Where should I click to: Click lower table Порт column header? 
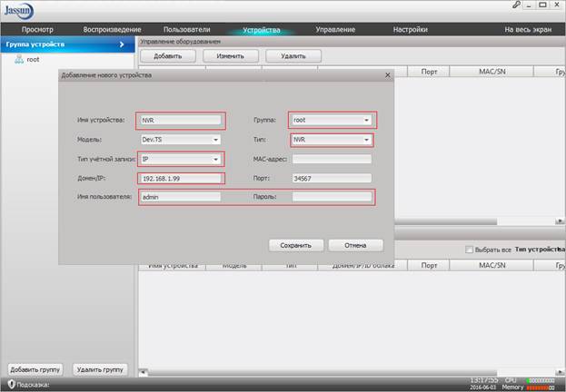[x=429, y=266]
